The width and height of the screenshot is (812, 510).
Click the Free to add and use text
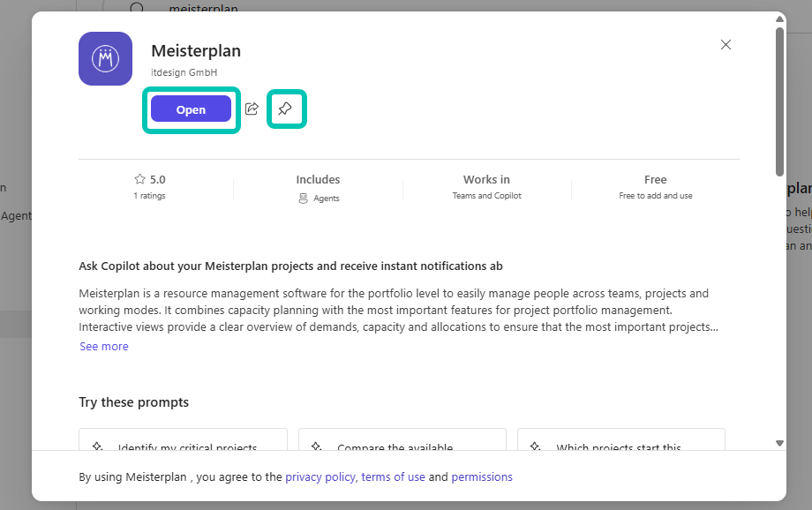656,196
